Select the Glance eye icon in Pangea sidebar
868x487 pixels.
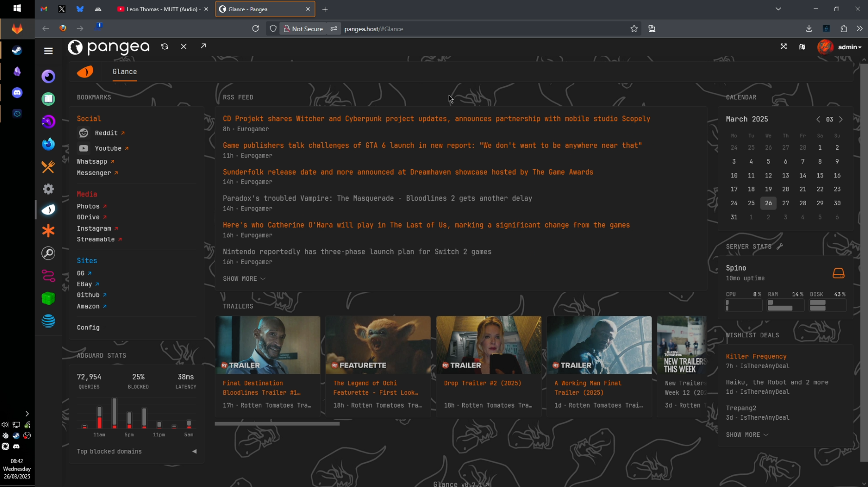[x=48, y=210]
